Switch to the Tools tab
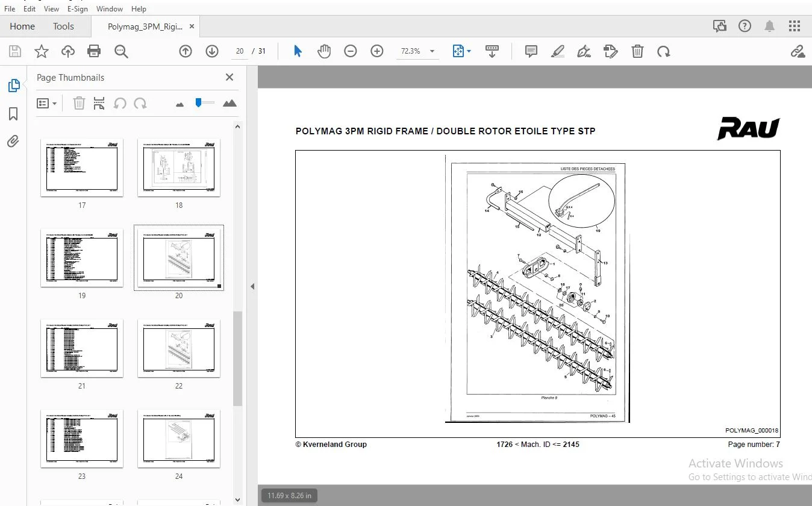Viewport: 812px width, 506px height. (63, 27)
